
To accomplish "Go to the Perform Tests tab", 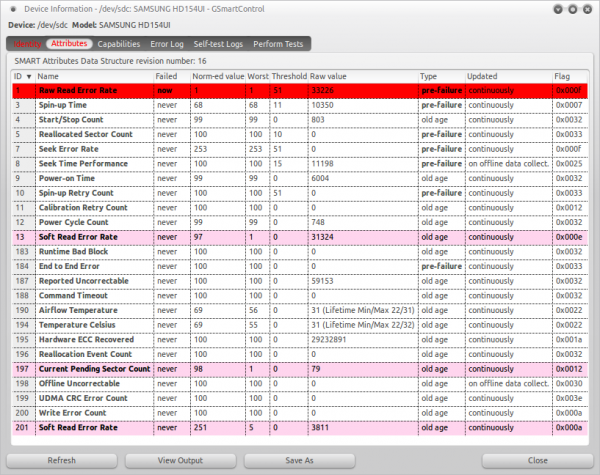I will (278, 44).
